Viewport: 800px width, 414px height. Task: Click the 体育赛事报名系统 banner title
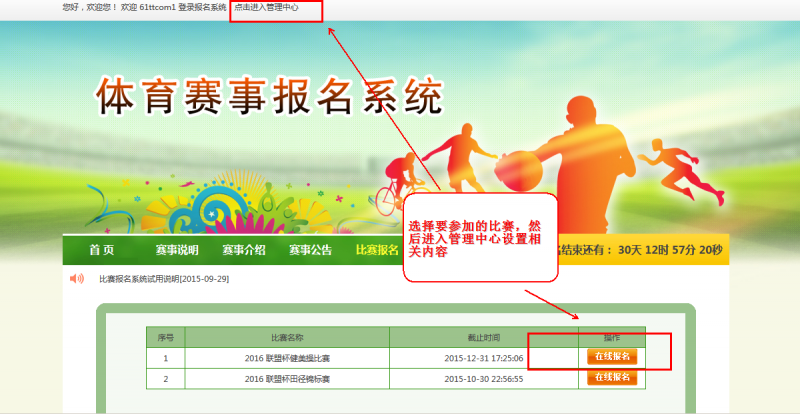[x=268, y=97]
